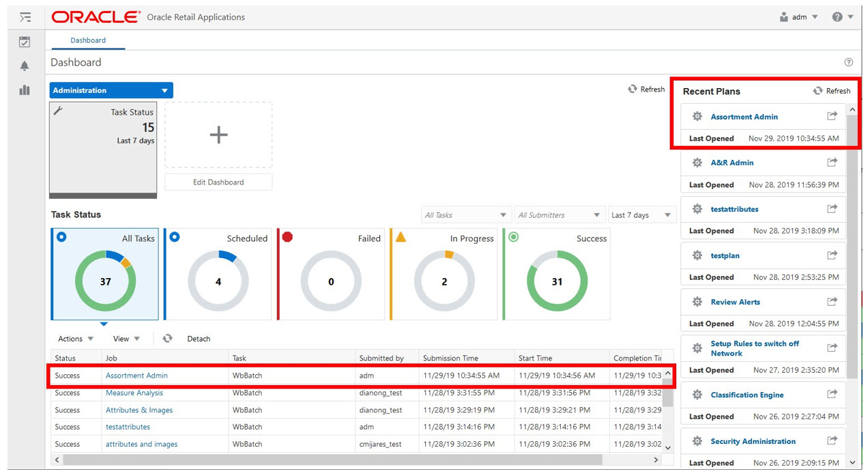Open the Administration dashboard dropdown

click(111, 90)
